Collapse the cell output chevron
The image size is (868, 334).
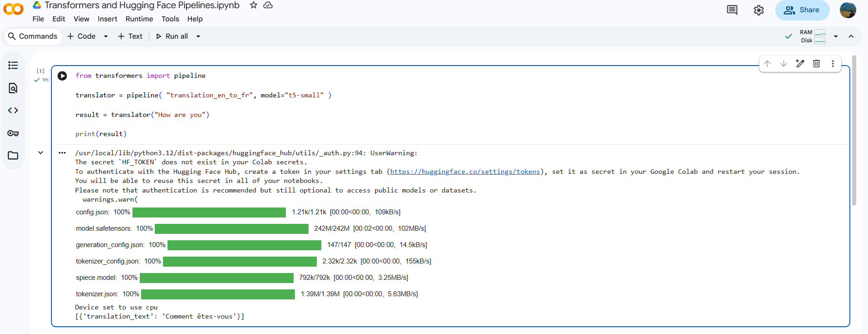click(41, 153)
